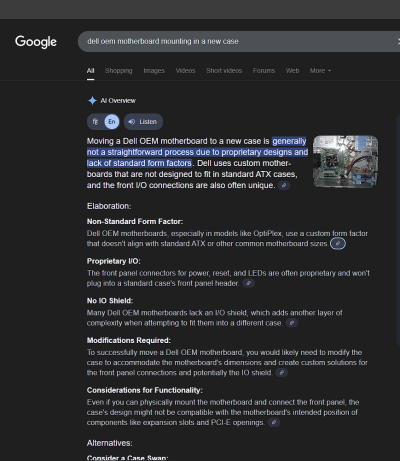The width and height of the screenshot is (400, 461).
Task: Open citation link after the intro paragraph
Action: [284, 185]
